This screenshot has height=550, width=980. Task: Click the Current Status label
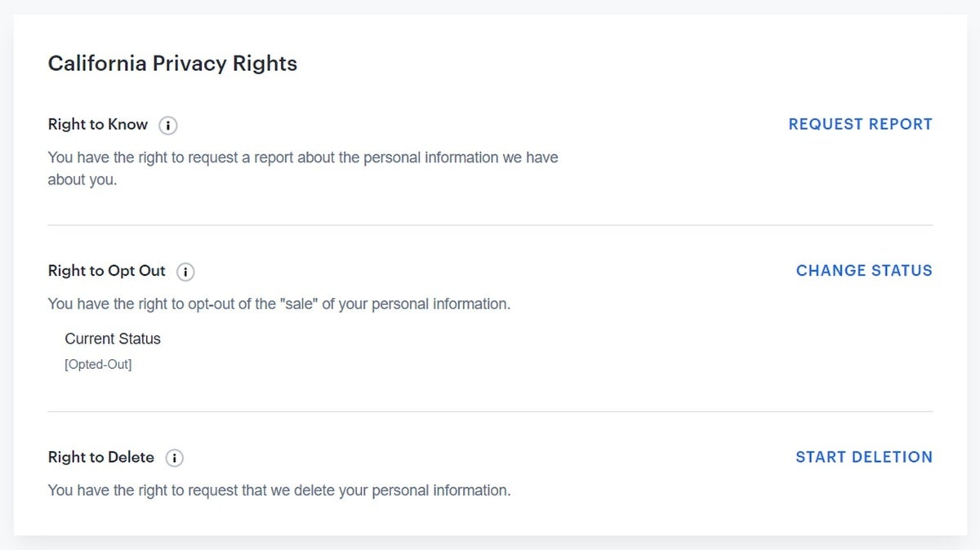click(x=113, y=339)
